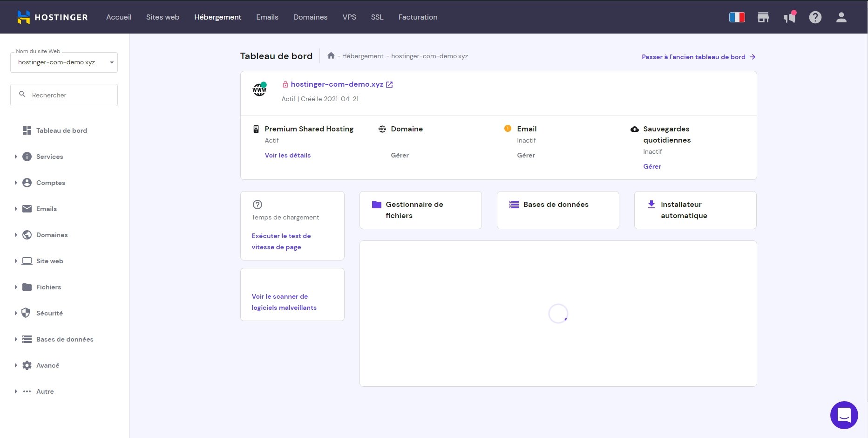Open the store marketplace icon
This screenshot has width=868, height=438.
(x=763, y=17)
